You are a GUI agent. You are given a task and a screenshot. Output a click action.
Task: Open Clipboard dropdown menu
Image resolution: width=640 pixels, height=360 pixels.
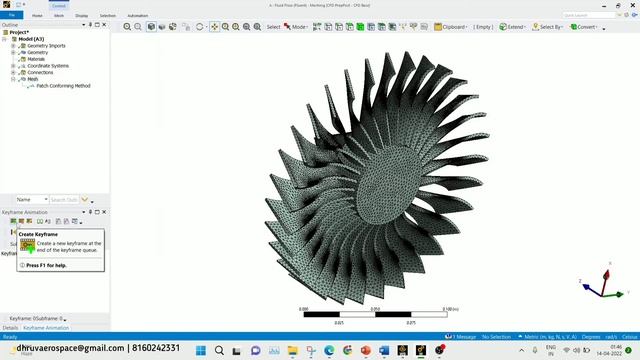[467, 27]
